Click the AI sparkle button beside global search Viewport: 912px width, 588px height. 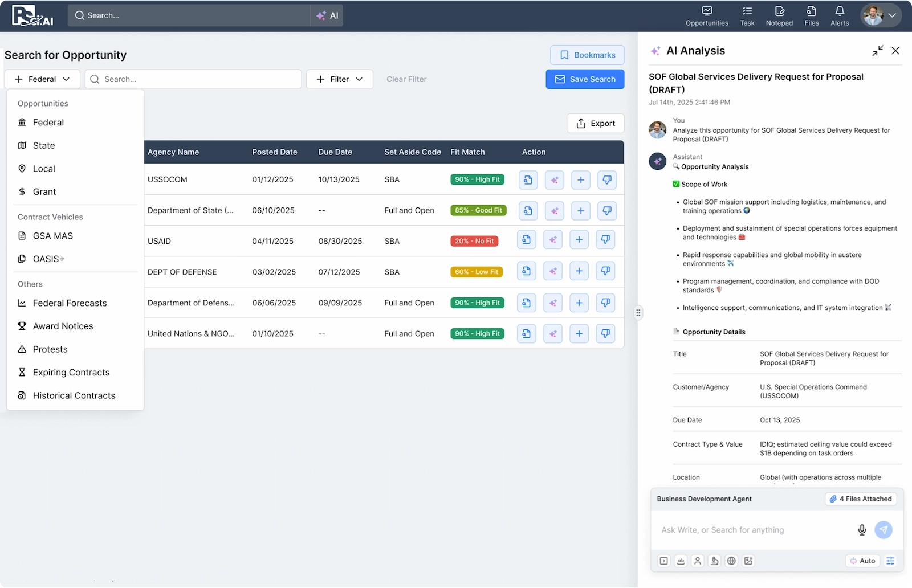point(327,15)
